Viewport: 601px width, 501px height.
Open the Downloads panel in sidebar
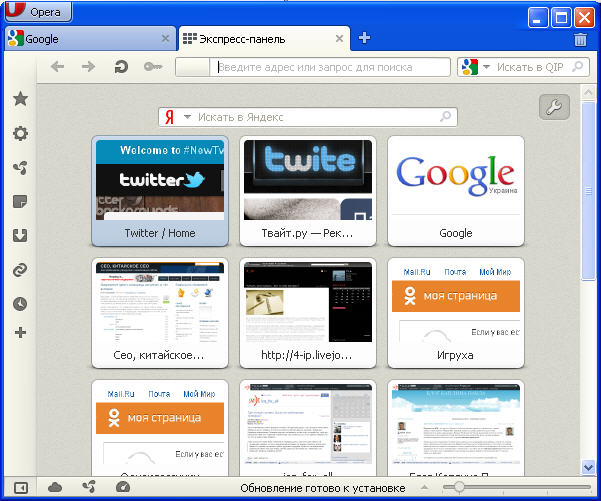click(19, 236)
